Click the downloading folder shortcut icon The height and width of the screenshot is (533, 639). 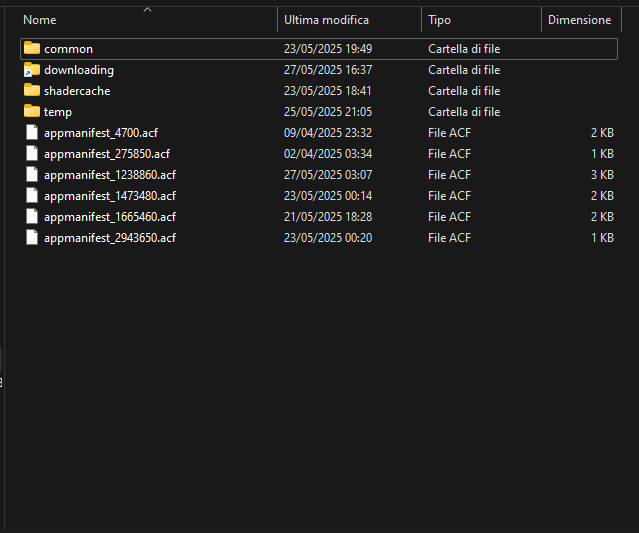[32, 70]
